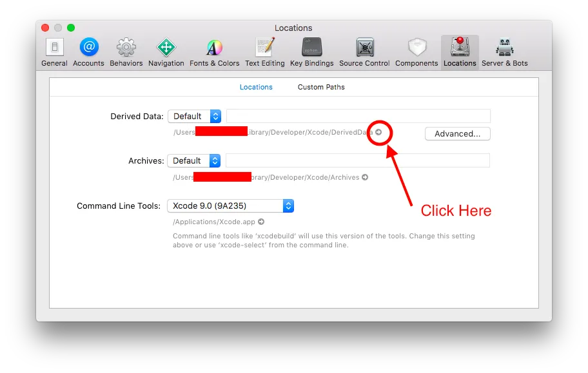This screenshot has width=588, height=373.
Task: Click the 'Command Line Tools:' label
Action: click(x=119, y=206)
